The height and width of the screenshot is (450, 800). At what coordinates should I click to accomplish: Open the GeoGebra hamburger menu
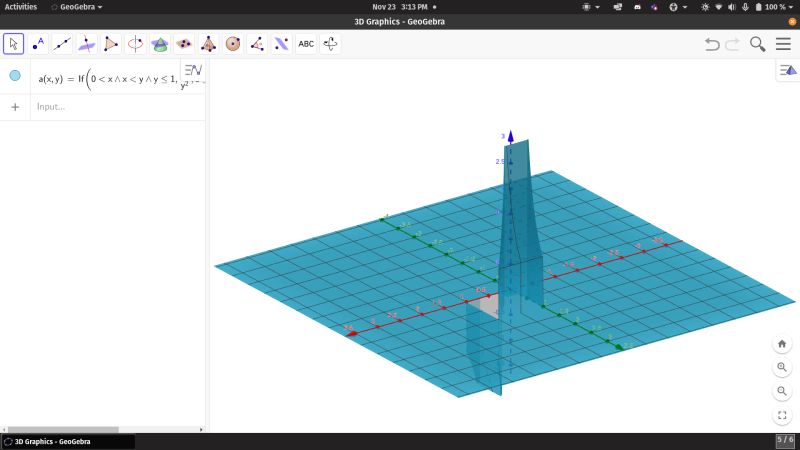tap(783, 44)
